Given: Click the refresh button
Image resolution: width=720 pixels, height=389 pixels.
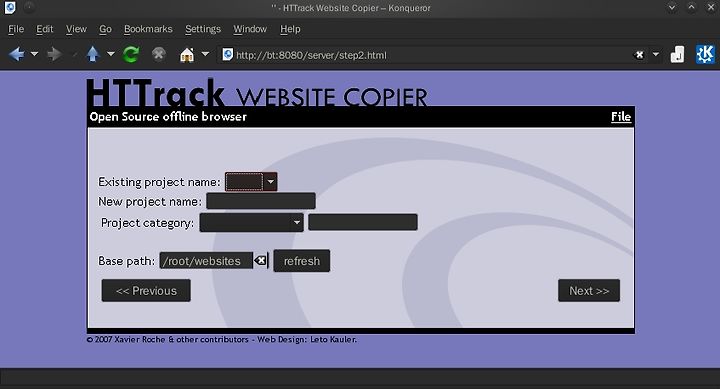Looking at the screenshot, I should click(x=302, y=261).
